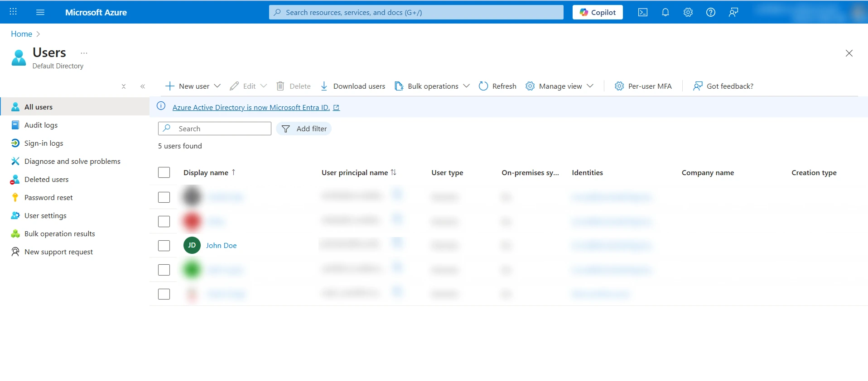Sort by User principal name column
868x381 pixels.
359,172
